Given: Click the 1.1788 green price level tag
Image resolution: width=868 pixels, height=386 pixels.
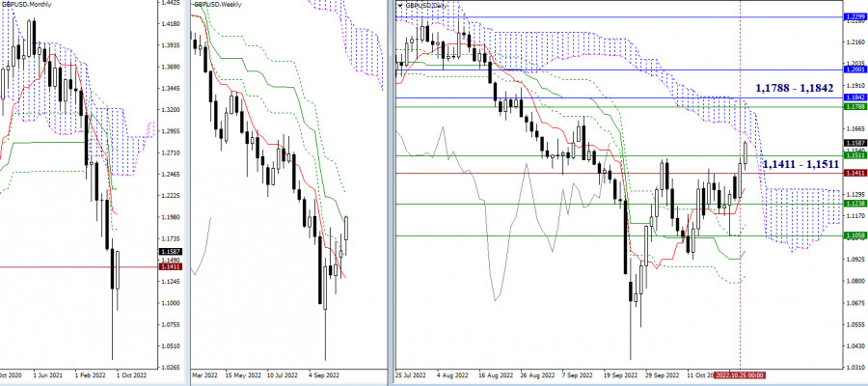Looking at the screenshot, I should (854, 108).
